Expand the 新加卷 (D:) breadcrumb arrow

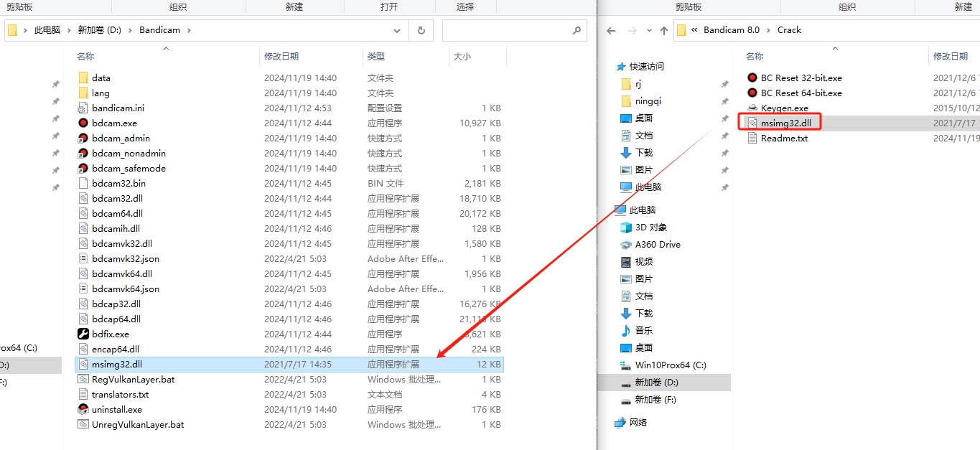coord(130,30)
